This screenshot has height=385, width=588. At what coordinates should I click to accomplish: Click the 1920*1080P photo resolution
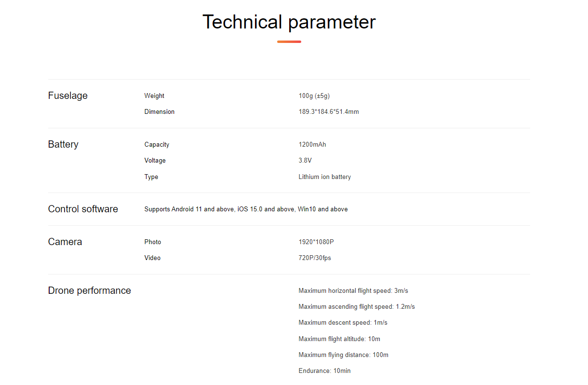[x=316, y=242]
